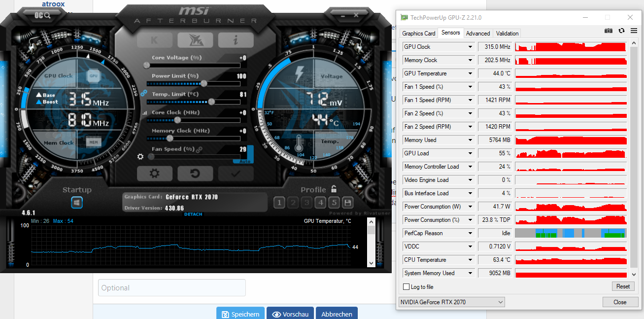
Task: Toggle the fan speed Auto button
Action: tap(244, 161)
